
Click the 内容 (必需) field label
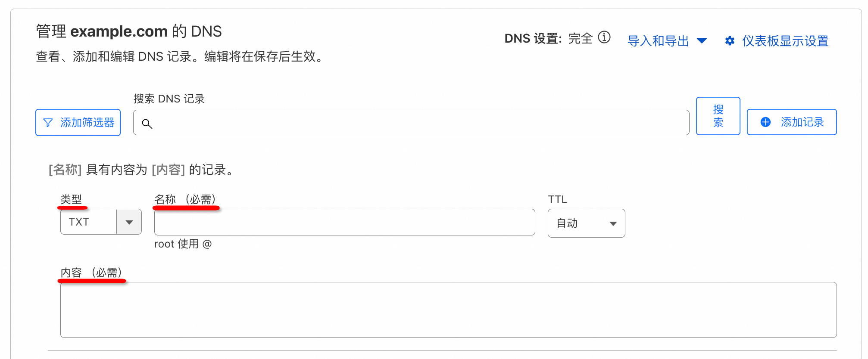coord(91,272)
